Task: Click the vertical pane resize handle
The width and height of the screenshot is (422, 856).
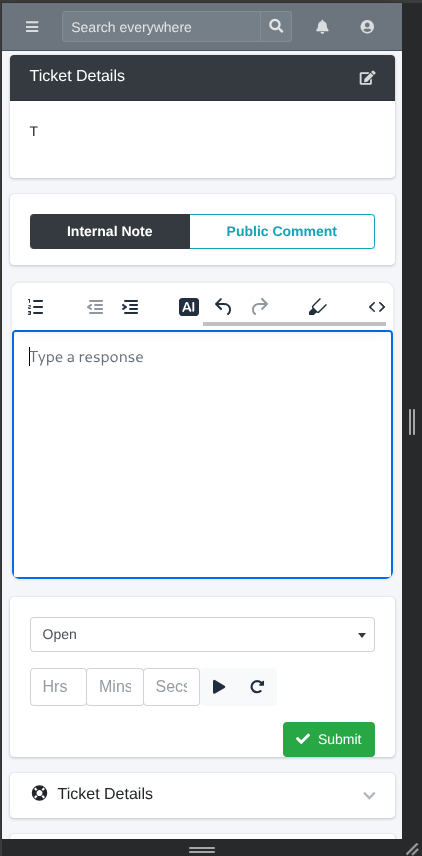Action: point(412,422)
